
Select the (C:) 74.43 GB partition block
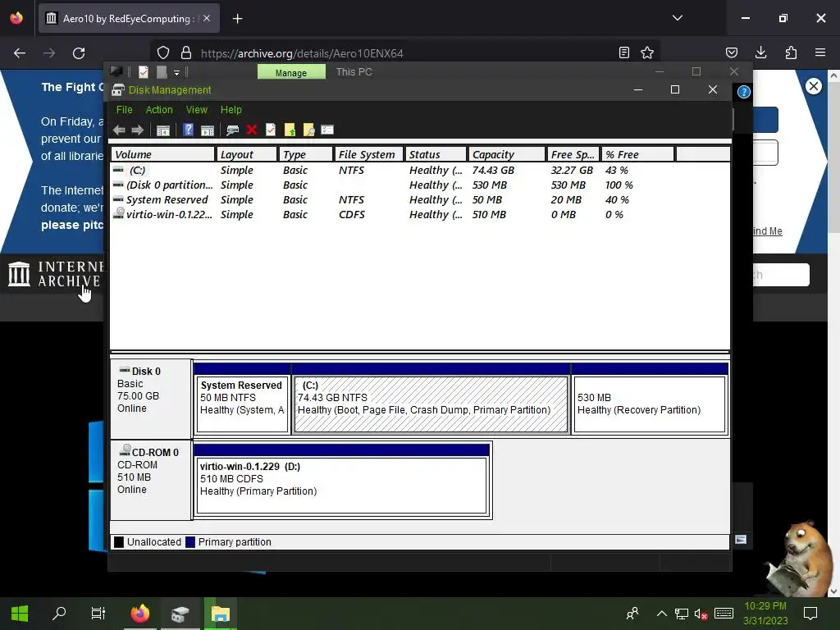[x=431, y=398]
